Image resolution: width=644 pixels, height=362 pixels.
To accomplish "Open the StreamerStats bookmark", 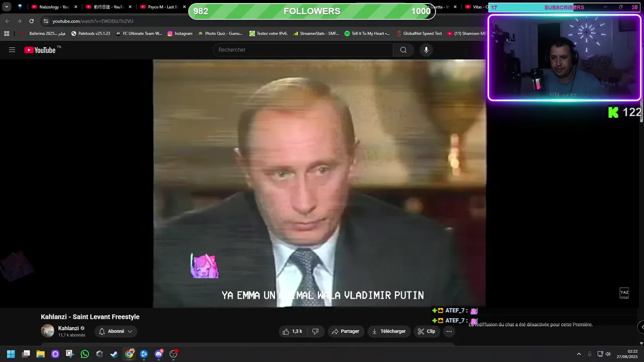I will (316, 34).
